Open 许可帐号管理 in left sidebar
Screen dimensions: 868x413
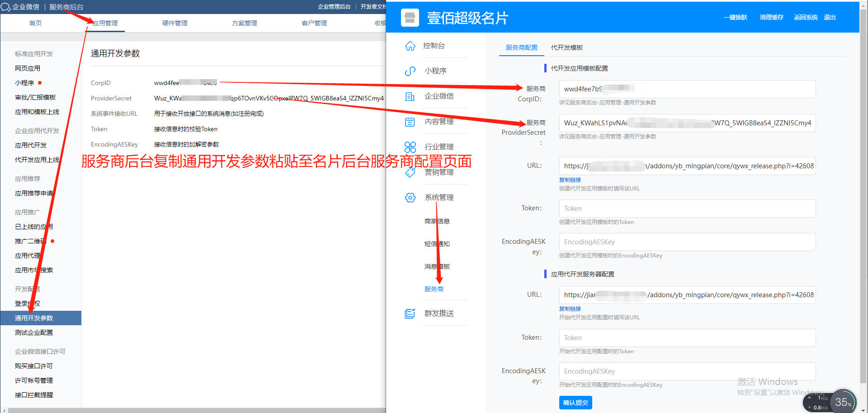(x=34, y=380)
